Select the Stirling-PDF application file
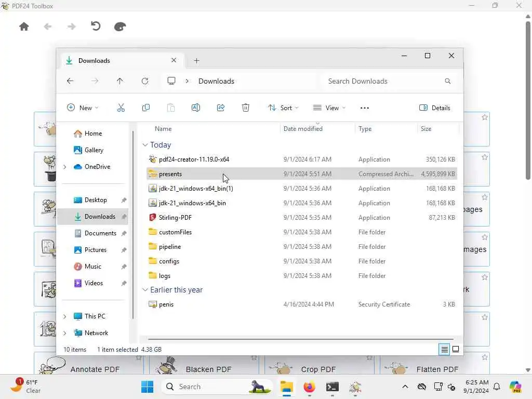The width and height of the screenshot is (532, 399). click(x=302, y=218)
